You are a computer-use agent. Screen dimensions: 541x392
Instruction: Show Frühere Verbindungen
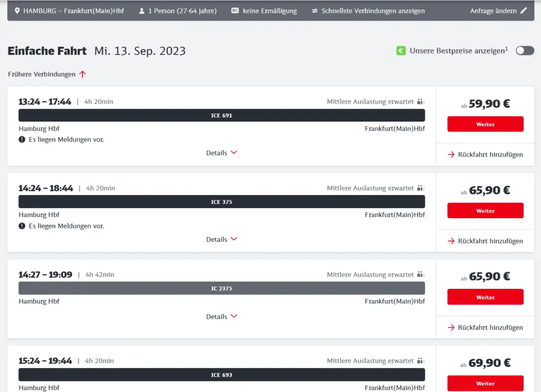(47, 74)
